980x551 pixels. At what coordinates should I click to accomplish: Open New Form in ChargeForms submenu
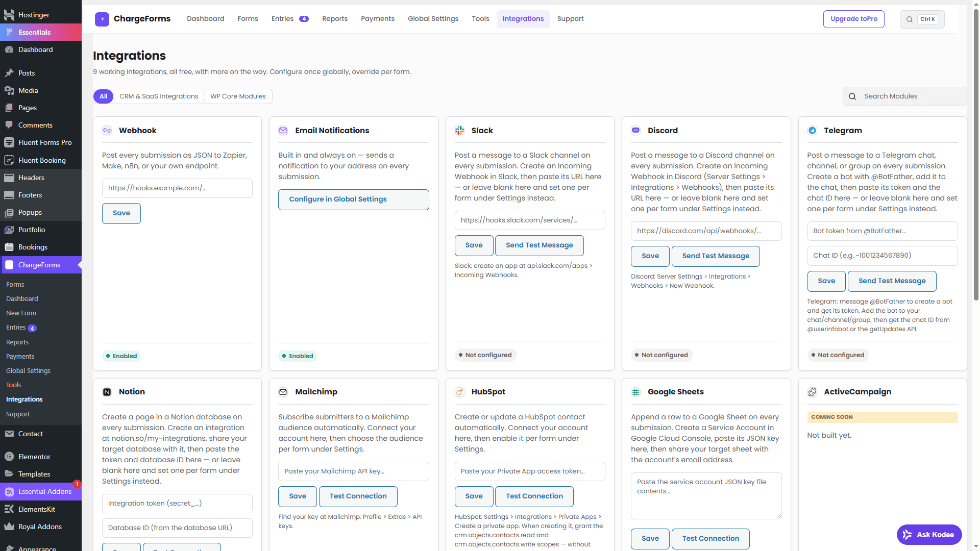click(21, 313)
